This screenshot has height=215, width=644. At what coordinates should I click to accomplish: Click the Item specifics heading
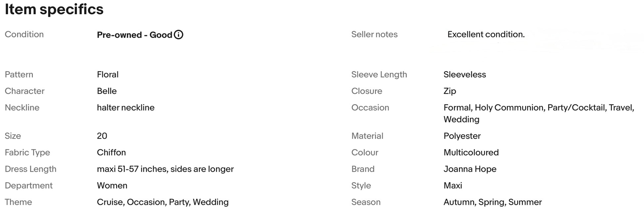pos(54,9)
